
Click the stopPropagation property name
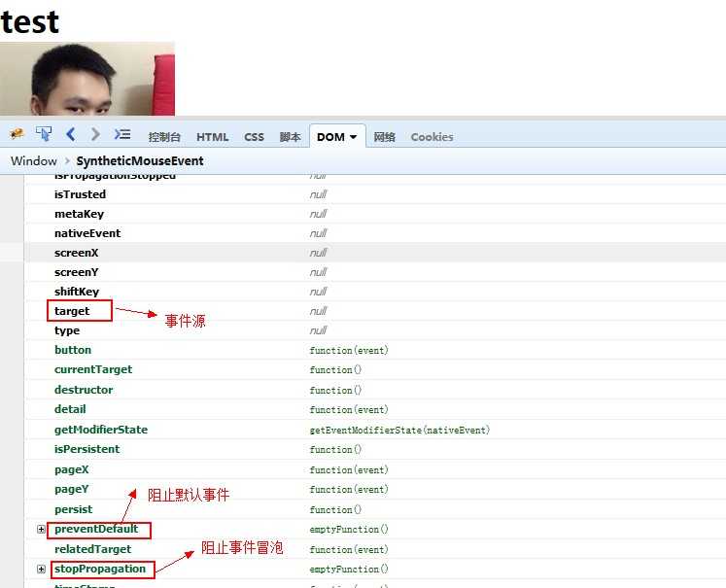[100, 569]
